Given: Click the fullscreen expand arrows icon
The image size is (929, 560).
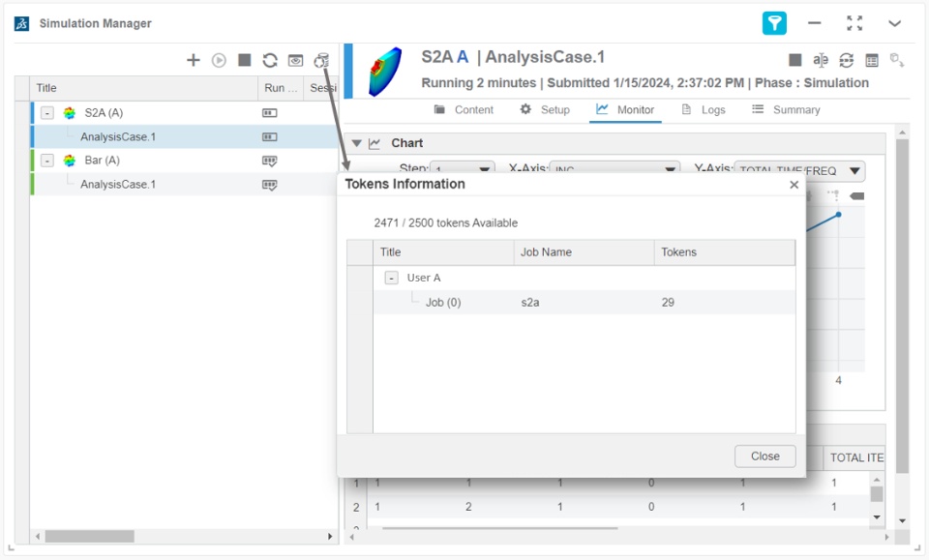Looking at the screenshot, I should (854, 23).
